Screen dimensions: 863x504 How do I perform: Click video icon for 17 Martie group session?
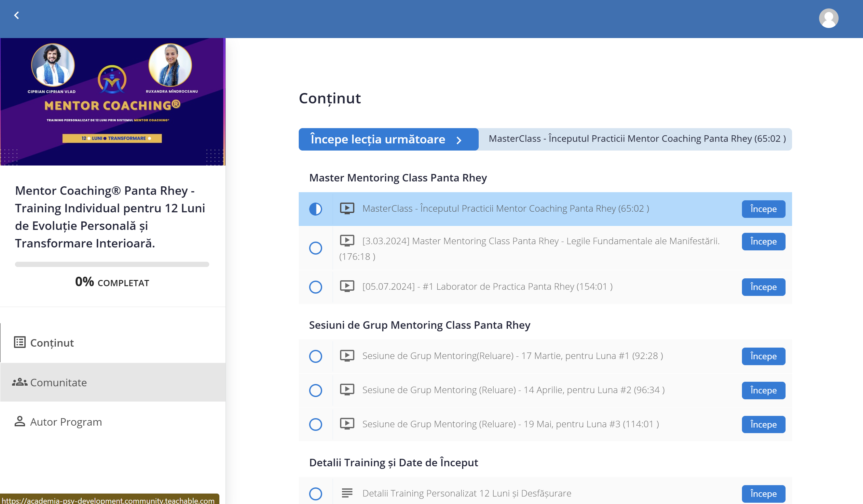click(347, 356)
